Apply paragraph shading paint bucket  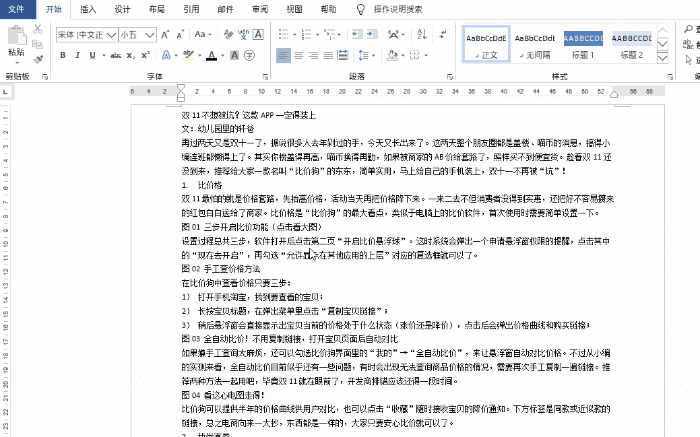(x=392, y=55)
